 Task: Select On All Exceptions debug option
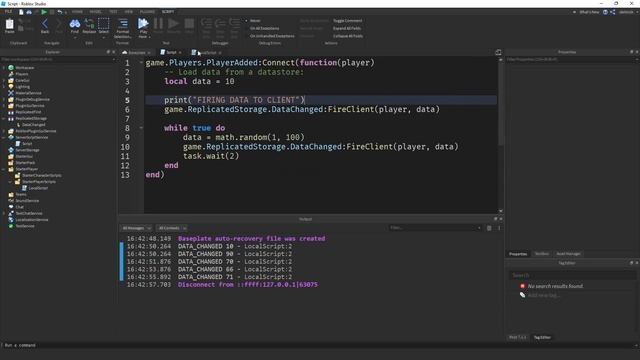click(264, 28)
